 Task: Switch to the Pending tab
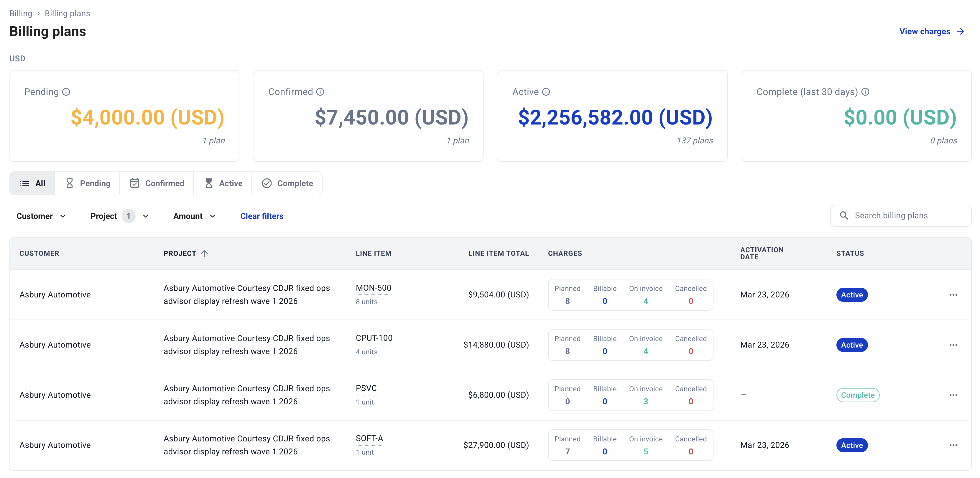point(88,184)
